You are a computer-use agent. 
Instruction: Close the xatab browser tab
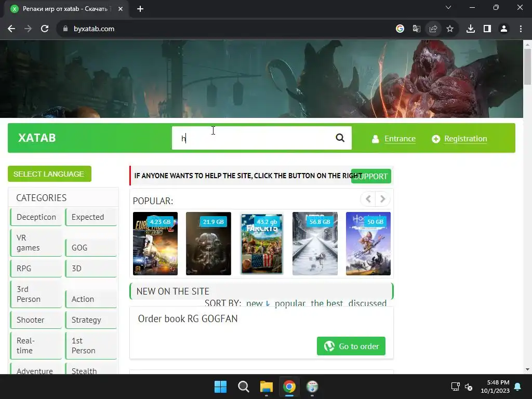[121, 9]
